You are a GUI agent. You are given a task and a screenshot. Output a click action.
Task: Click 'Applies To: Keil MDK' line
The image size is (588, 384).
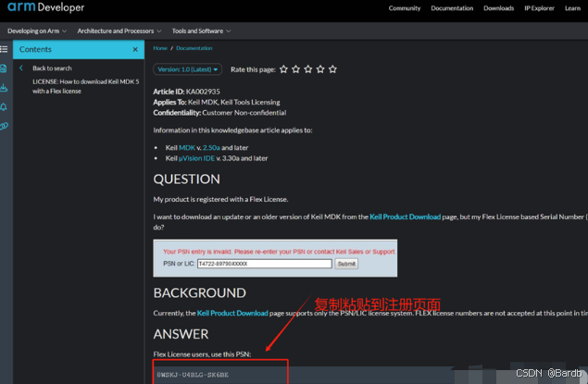[217, 103]
